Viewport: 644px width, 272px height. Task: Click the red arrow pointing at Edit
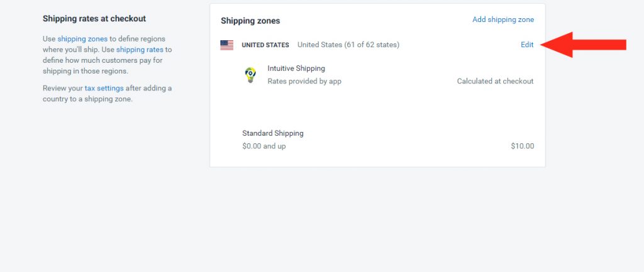coord(583,45)
